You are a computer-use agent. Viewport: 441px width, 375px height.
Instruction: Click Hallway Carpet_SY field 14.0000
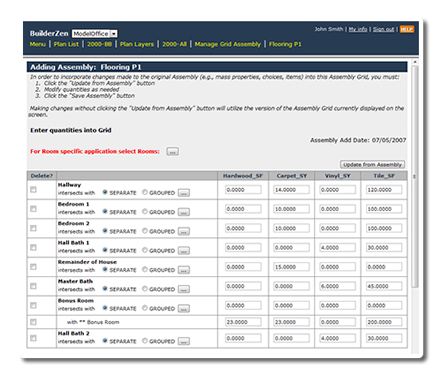pos(292,190)
